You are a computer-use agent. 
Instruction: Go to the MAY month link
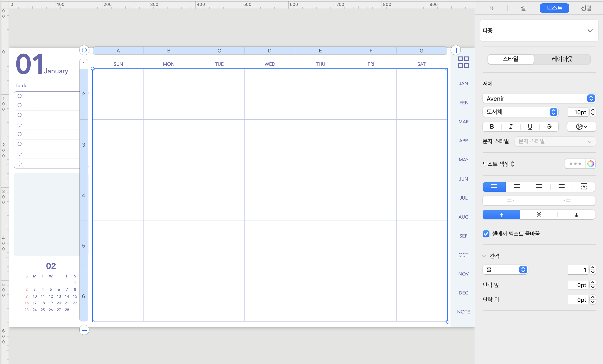463,160
